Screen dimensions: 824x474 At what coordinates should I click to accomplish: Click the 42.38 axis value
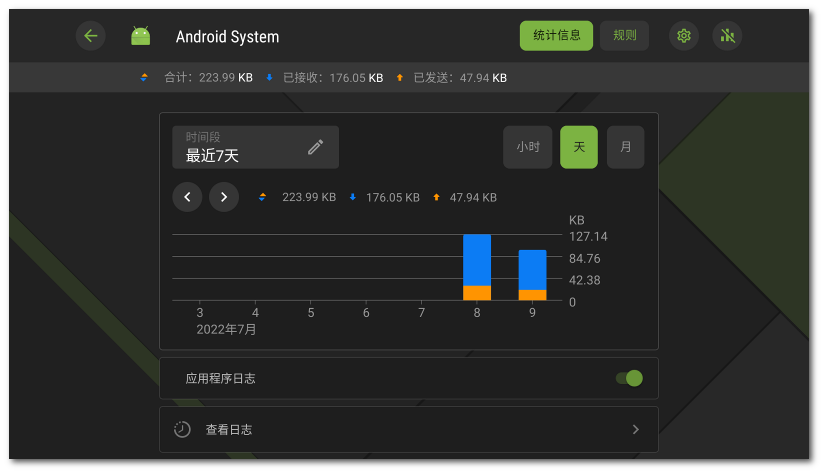pyautogui.click(x=584, y=280)
